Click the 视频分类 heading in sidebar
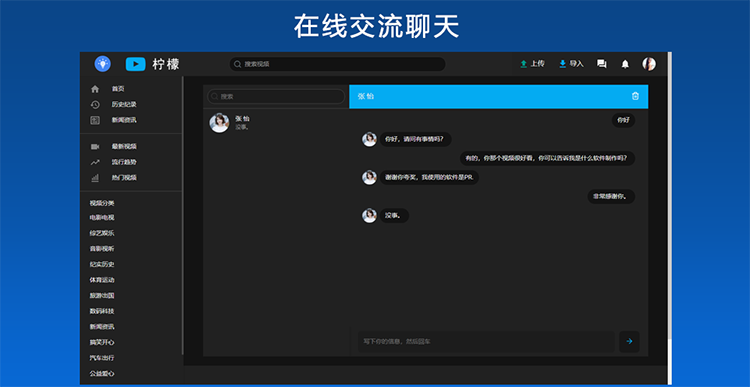This screenshot has width=750, height=387. click(x=102, y=203)
